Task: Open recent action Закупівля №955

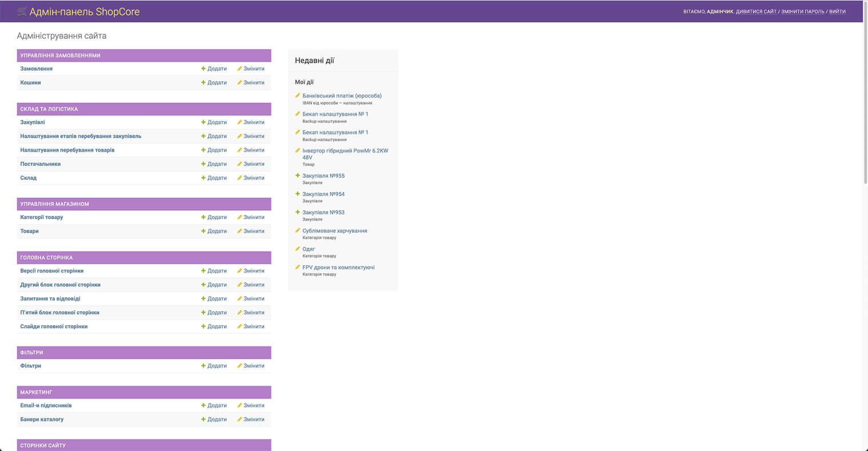Action: coord(323,176)
